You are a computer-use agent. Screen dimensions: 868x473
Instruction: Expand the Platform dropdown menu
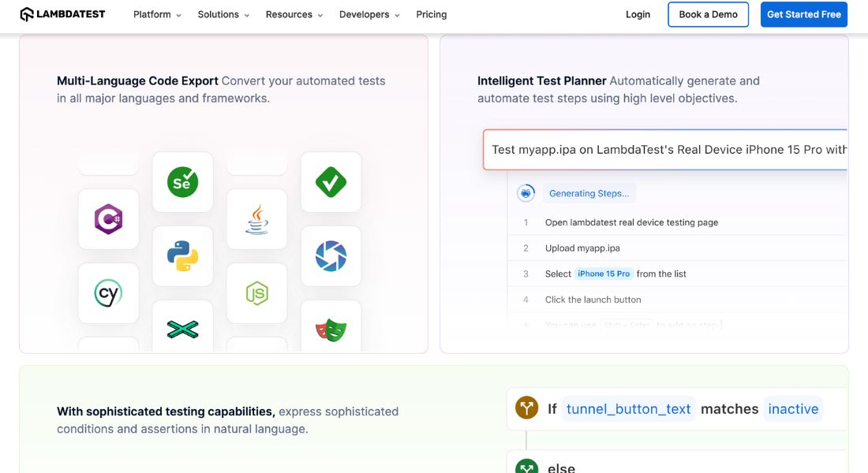tap(157, 14)
